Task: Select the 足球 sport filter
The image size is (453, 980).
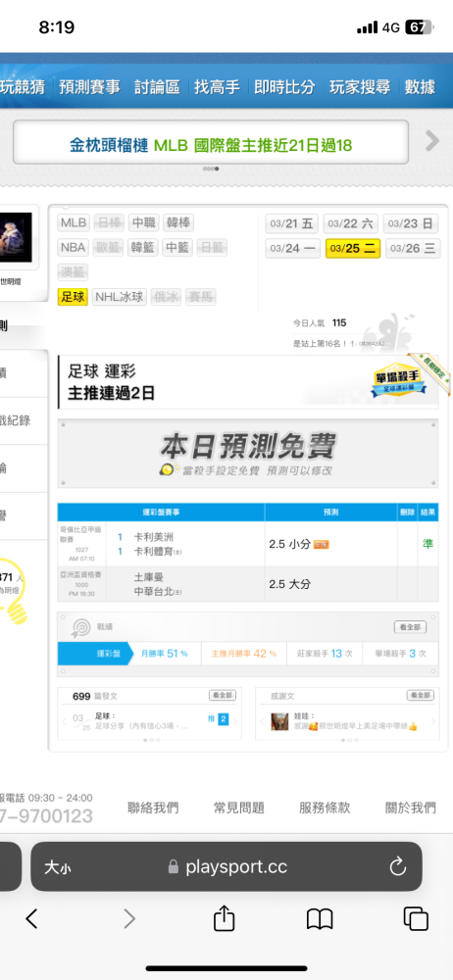Action: (x=74, y=297)
